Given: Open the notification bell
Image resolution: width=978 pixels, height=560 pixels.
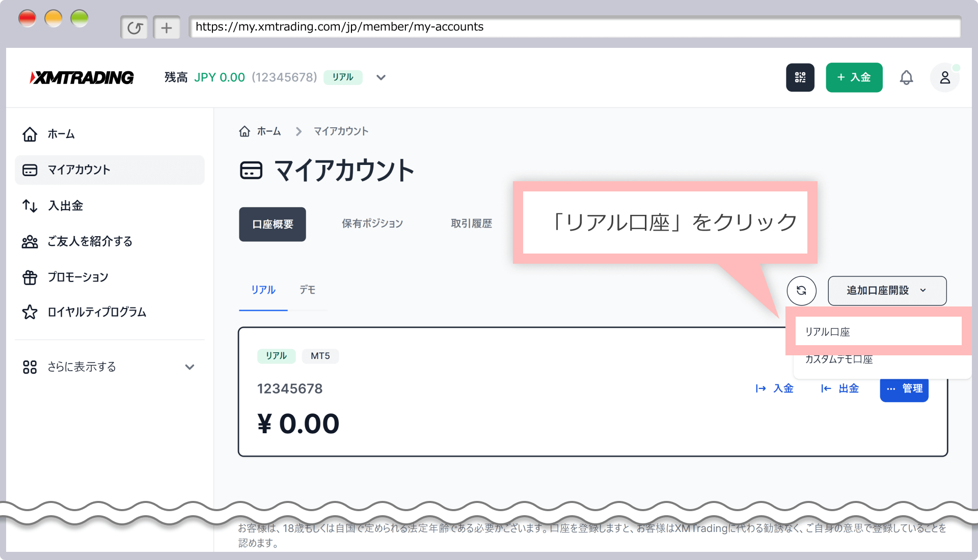Looking at the screenshot, I should point(907,77).
